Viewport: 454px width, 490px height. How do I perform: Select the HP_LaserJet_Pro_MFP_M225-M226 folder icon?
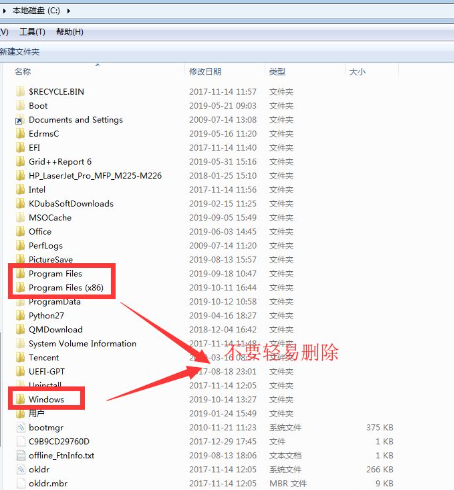20,175
